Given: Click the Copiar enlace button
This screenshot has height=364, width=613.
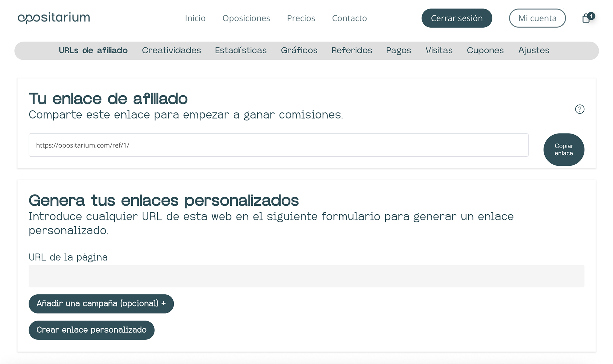Looking at the screenshot, I should click(x=564, y=150).
